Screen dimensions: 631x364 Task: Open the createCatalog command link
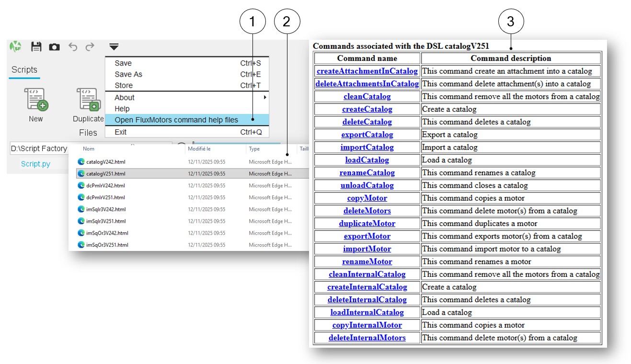(x=367, y=109)
